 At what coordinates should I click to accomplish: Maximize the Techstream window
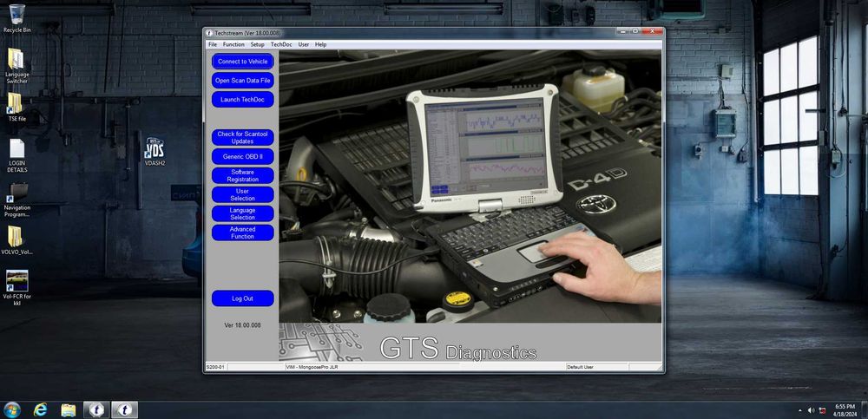[x=635, y=31]
